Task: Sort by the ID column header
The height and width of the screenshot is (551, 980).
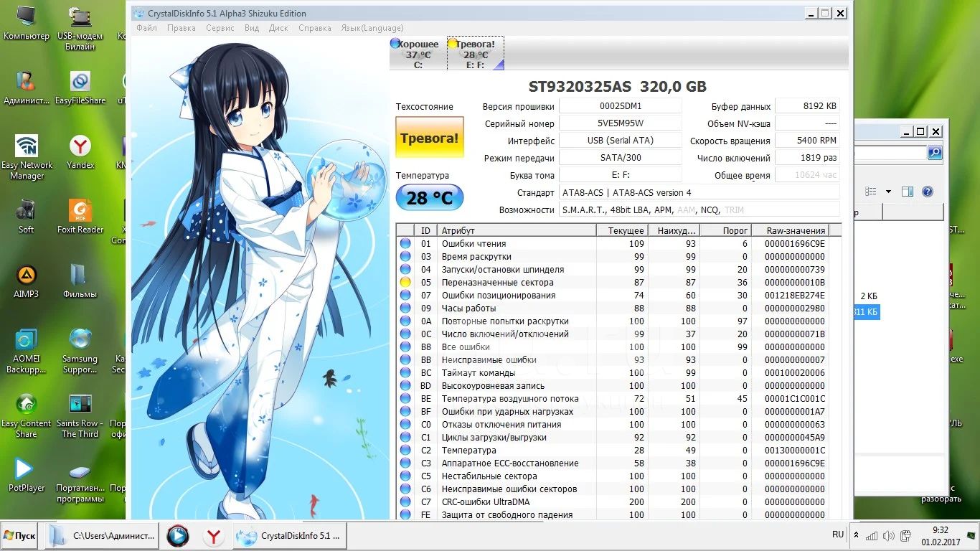Action: (x=426, y=230)
